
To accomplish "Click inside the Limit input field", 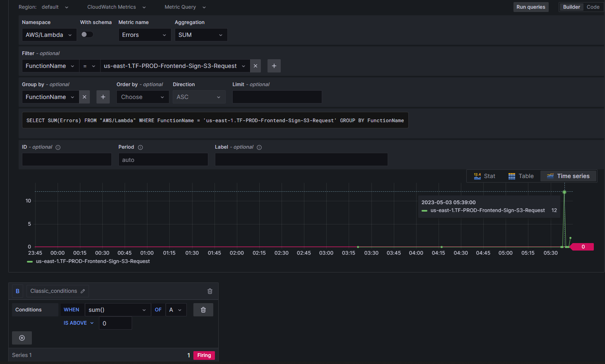I will pos(277,96).
